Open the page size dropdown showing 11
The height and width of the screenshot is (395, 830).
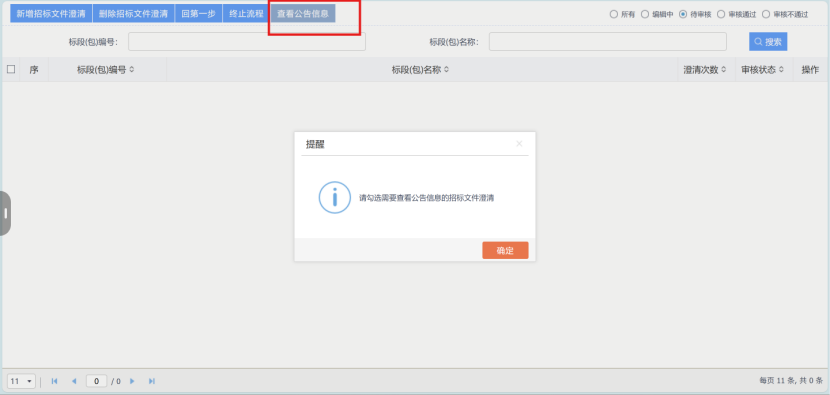22,381
